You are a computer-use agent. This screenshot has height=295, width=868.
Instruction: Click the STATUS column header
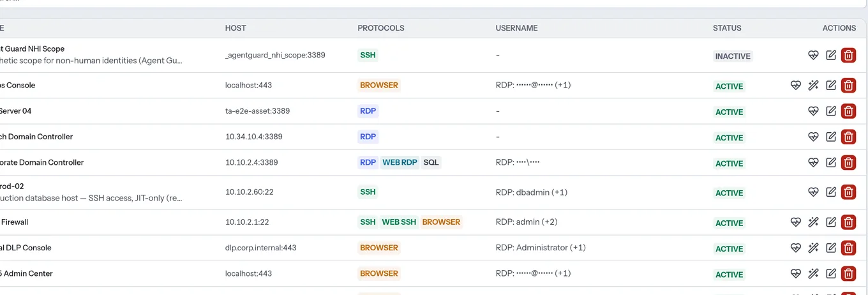727,28
